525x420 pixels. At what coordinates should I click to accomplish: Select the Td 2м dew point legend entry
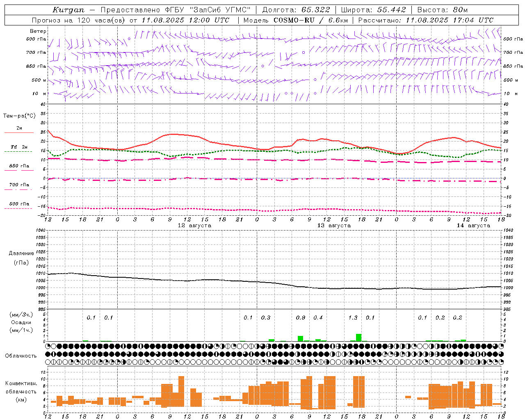click(19, 147)
